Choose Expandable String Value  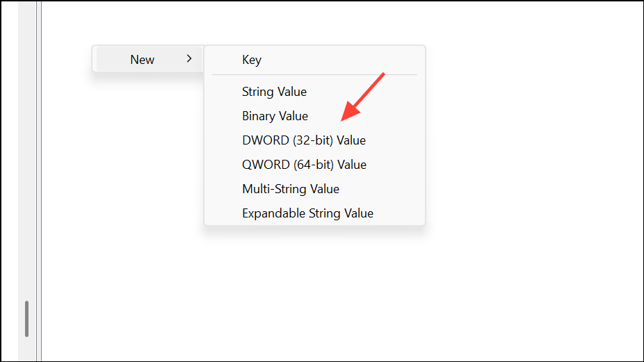tap(307, 213)
